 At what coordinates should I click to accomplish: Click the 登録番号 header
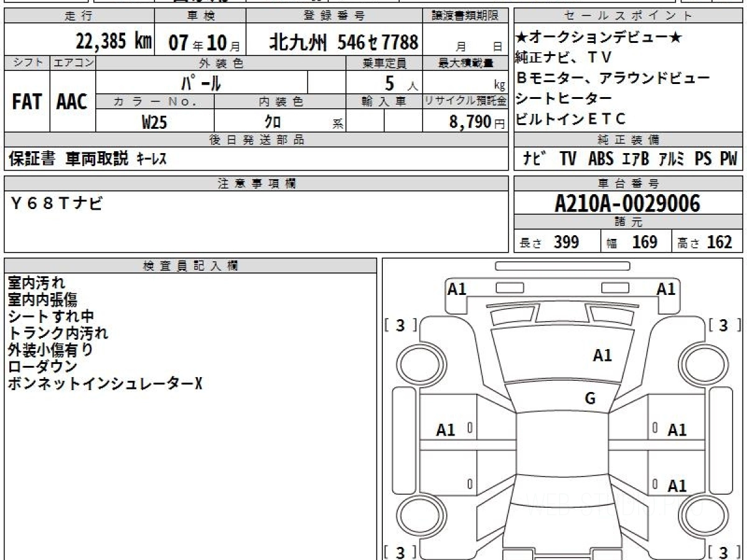tap(334, 16)
